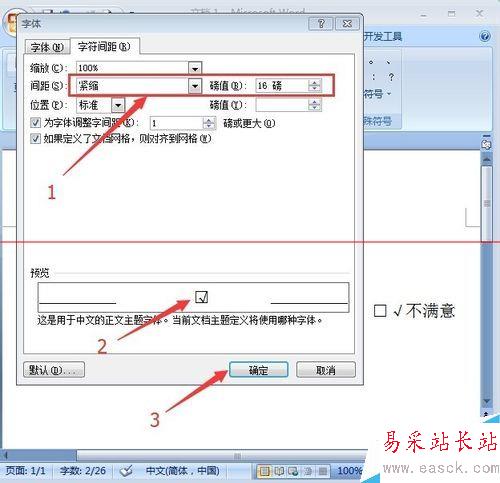Click the 间距 磅值 field showing 16 磅
Image resolution: width=500 pixels, height=483 pixels.
tap(282, 86)
